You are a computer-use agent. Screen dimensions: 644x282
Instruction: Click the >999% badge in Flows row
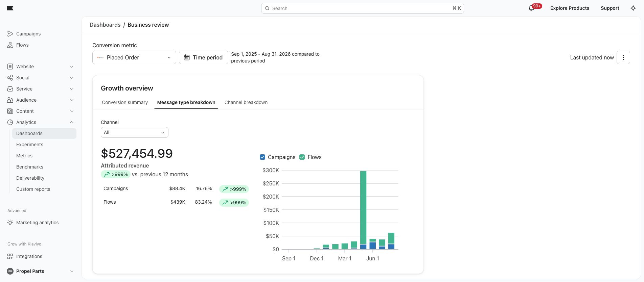234,203
